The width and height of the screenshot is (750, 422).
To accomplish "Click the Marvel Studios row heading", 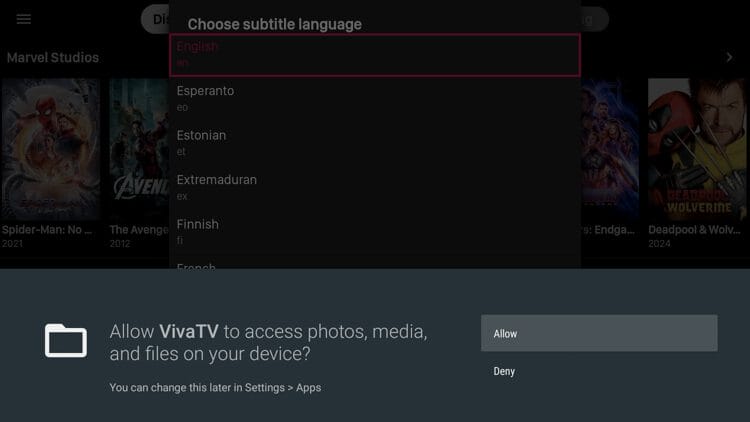I will point(53,58).
